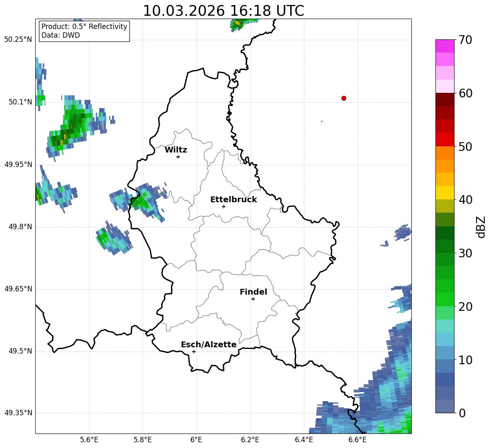Click the yellow colorbar segment above 40
The image size is (491, 448).
(445, 193)
